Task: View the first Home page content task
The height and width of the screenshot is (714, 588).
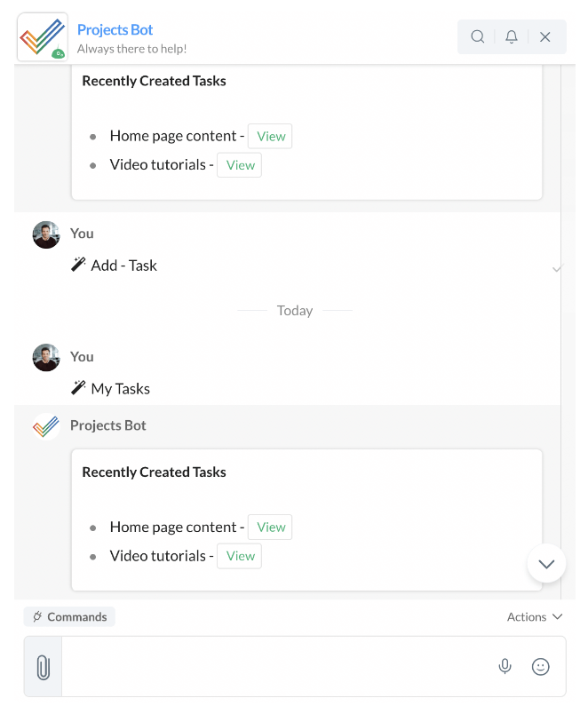Action: [x=270, y=136]
